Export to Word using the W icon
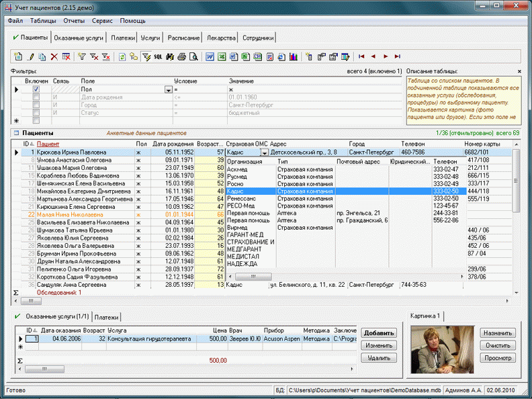This screenshot has width=532, height=399. (x=210, y=57)
